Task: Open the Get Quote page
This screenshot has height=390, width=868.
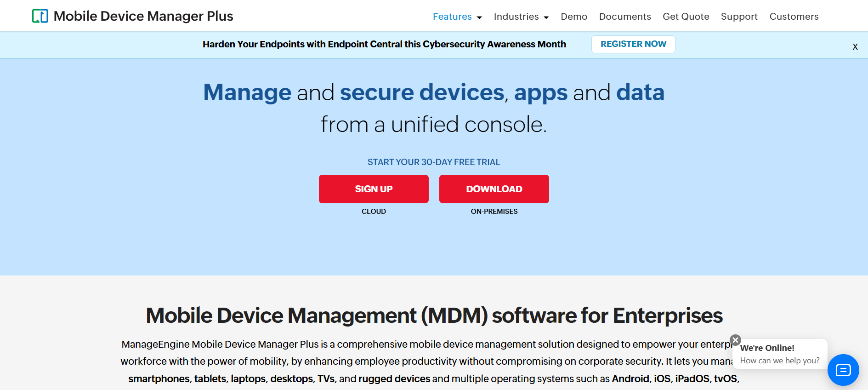Action: pyautogui.click(x=686, y=17)
